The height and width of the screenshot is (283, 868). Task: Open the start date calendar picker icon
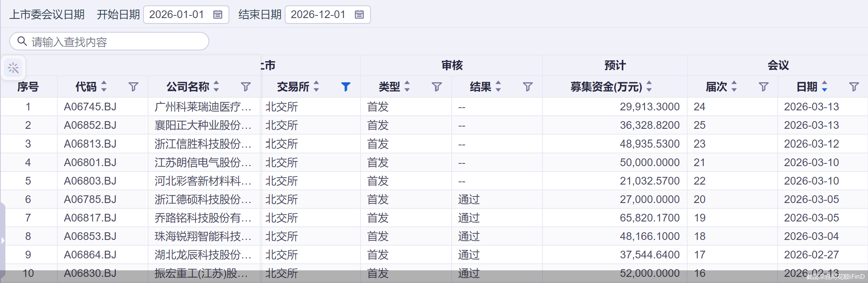[218, 15]
